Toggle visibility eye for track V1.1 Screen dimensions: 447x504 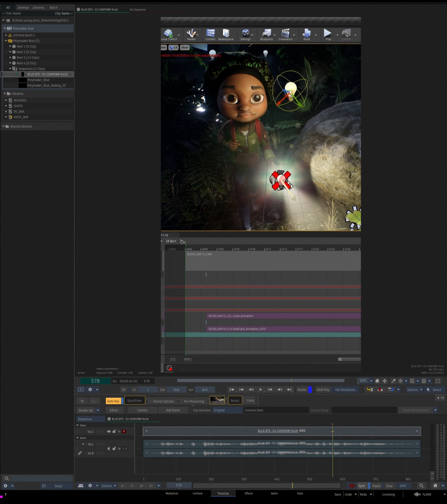click(x=109, y=431)
